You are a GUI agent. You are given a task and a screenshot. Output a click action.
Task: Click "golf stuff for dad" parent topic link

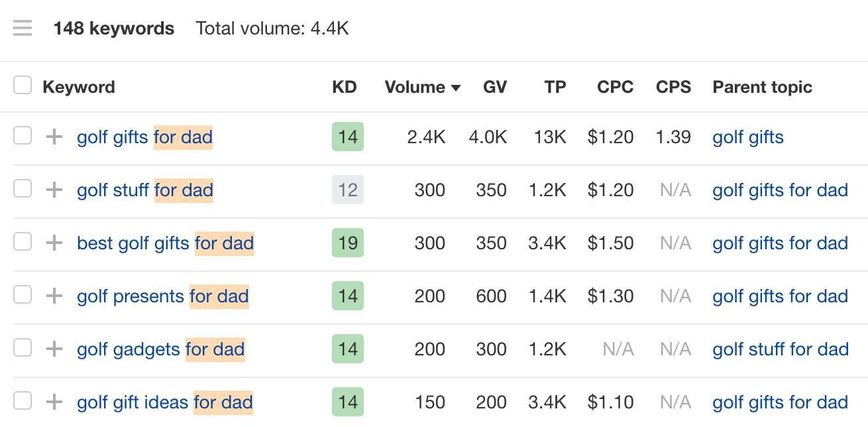[780, 349]
